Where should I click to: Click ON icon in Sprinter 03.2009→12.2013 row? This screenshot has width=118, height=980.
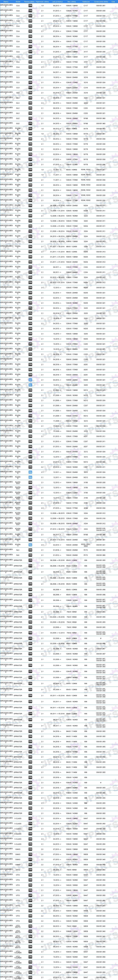click(30, 633)
